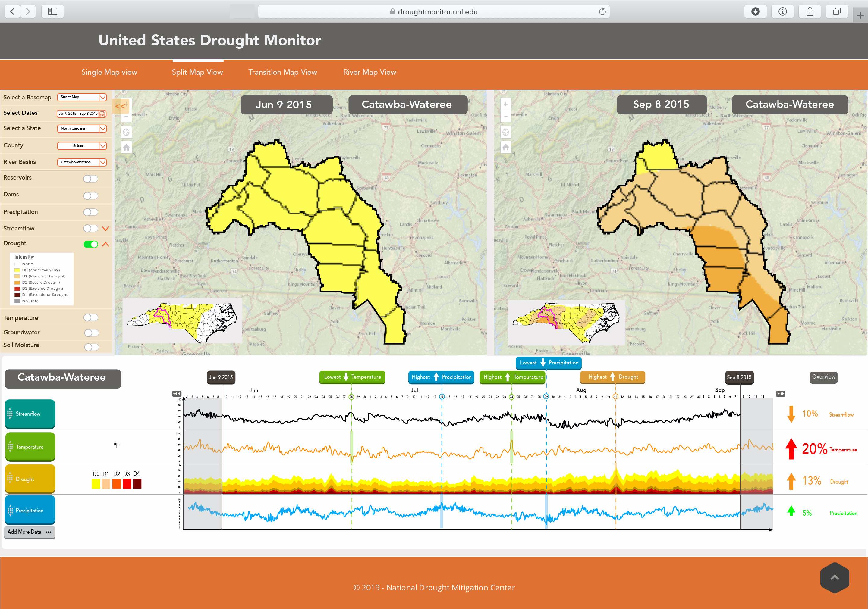Image resolution: width=868 pixels, height=609 pixels.
Task: Open the Single Map view tab
Action: (x=109, y=72)
